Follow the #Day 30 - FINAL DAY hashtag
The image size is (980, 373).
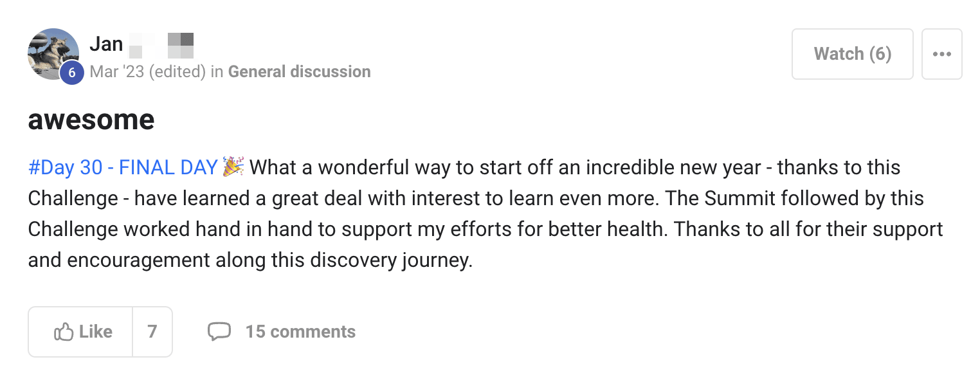coord(123,168)
